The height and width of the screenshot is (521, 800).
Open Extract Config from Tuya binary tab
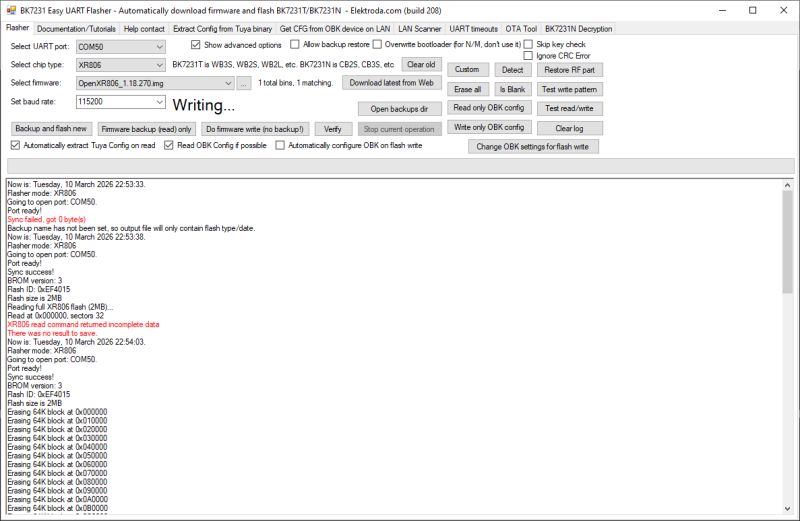point(222,29)
